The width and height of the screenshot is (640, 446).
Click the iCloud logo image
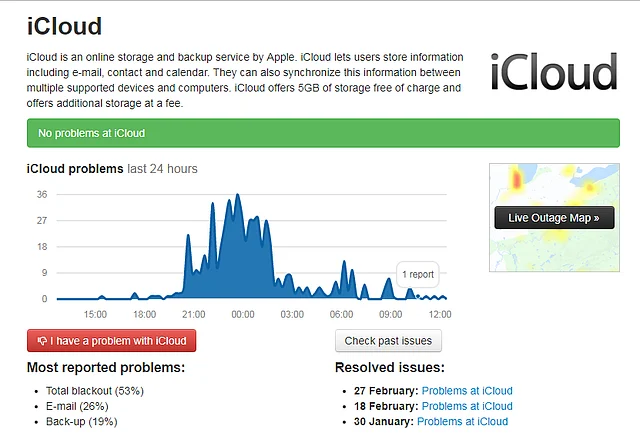[554, 71]
